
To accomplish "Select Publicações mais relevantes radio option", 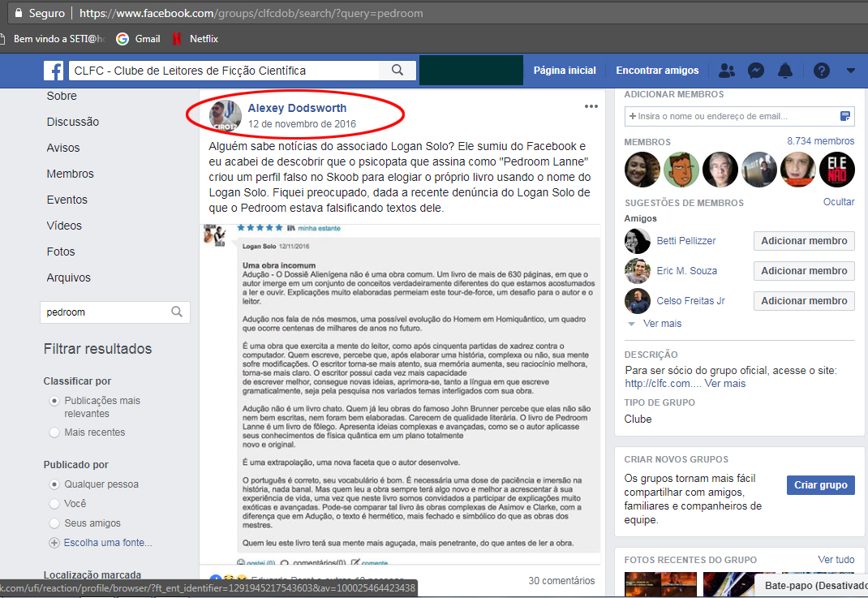I will pyautogui.click(x=54, y=400).
